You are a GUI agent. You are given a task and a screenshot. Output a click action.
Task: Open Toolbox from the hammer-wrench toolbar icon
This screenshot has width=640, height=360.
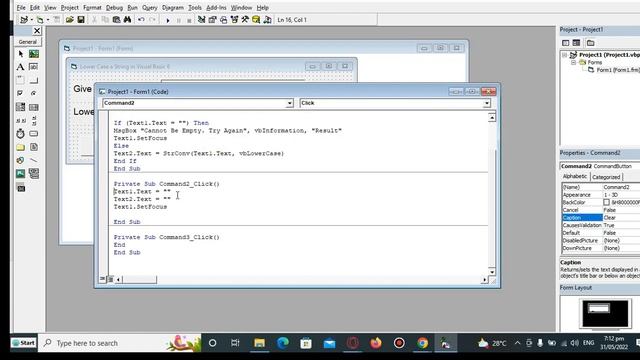click(245, 20)
